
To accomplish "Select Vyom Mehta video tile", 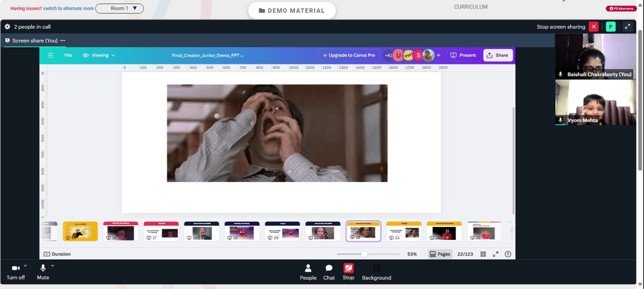I will [596, 103].
